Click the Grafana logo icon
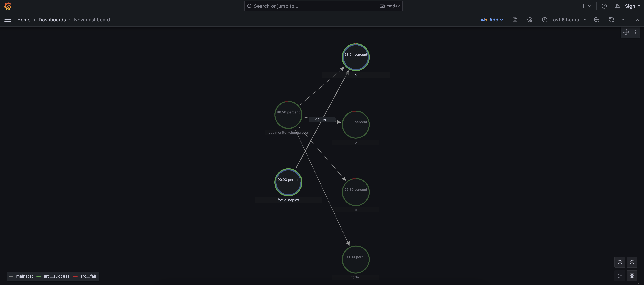Image resolution: width=644 pixels, height=285 pixels. [x=8, y=6]
